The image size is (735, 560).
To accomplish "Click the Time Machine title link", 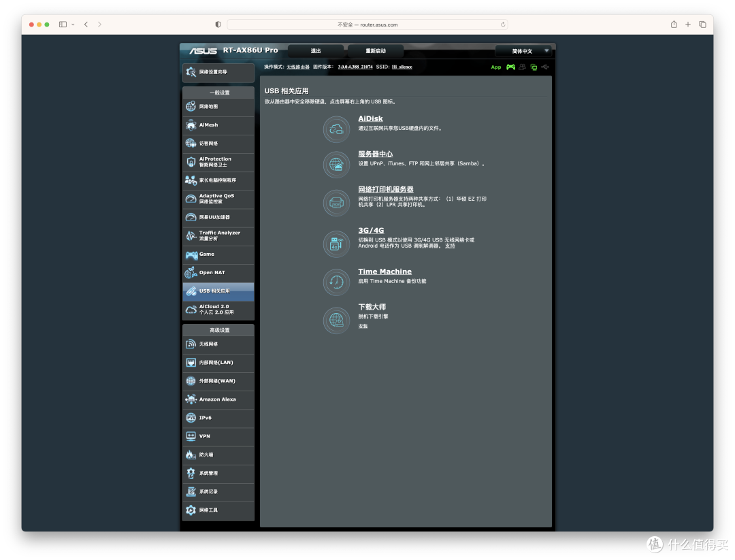I will pyautogui.click(x=385, y=271).
